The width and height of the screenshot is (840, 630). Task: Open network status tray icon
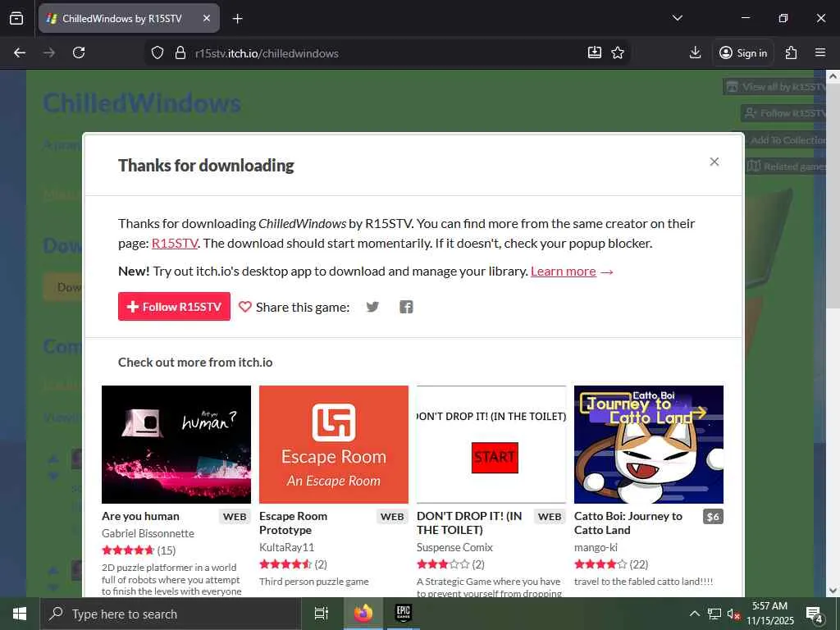(x=714, y=614)
